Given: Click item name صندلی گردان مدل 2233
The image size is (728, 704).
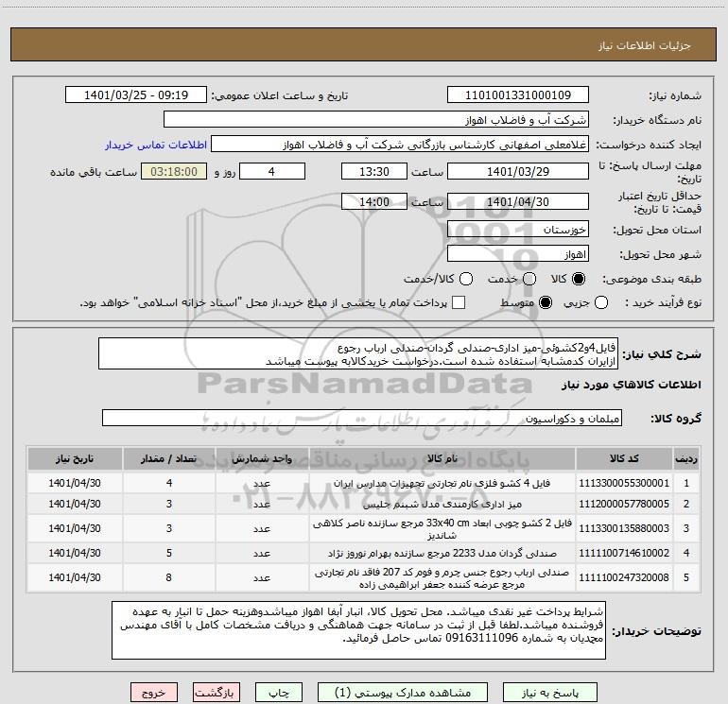Looking at the screenshot, I should (442, 553).
